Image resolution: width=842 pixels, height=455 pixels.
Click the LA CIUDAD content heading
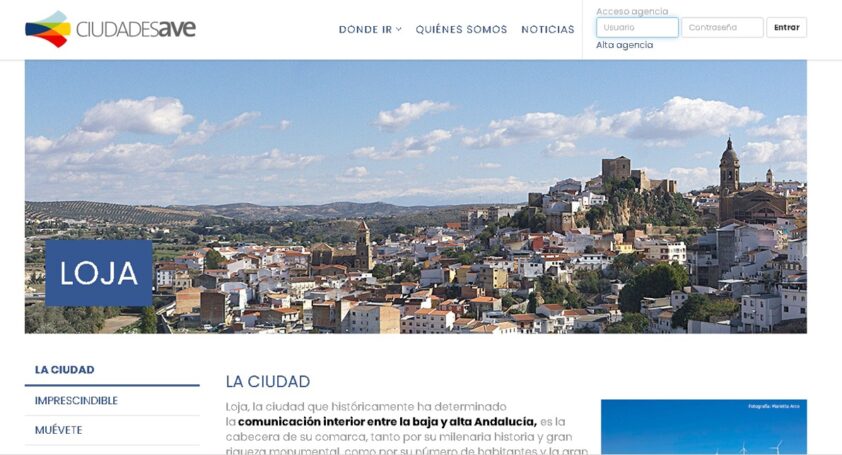[268, 381]
